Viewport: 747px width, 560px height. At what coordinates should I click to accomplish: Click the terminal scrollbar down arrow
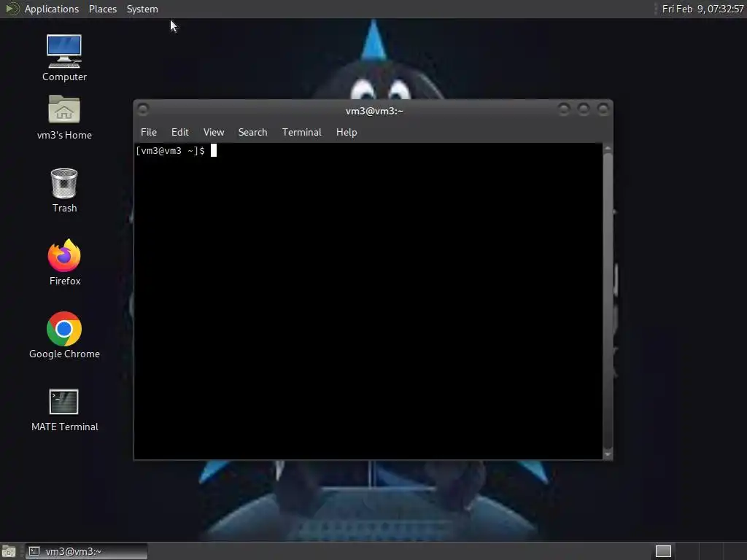point(608,454)
